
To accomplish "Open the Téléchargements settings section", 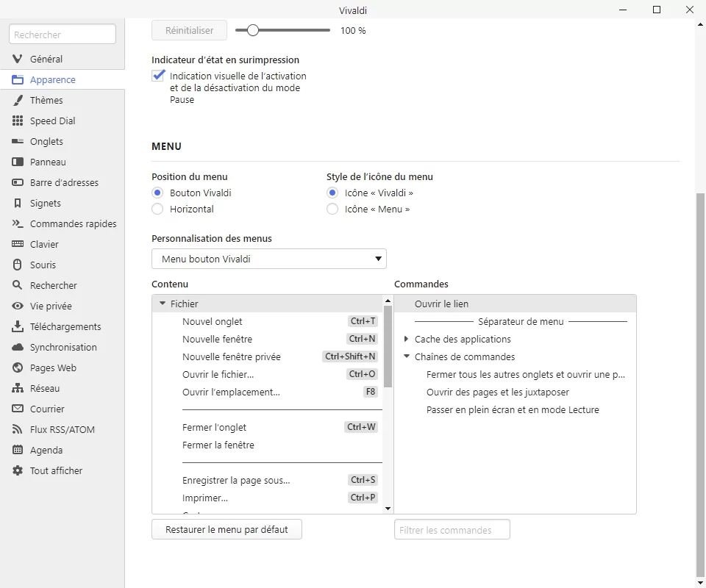I will pos(62,326).
